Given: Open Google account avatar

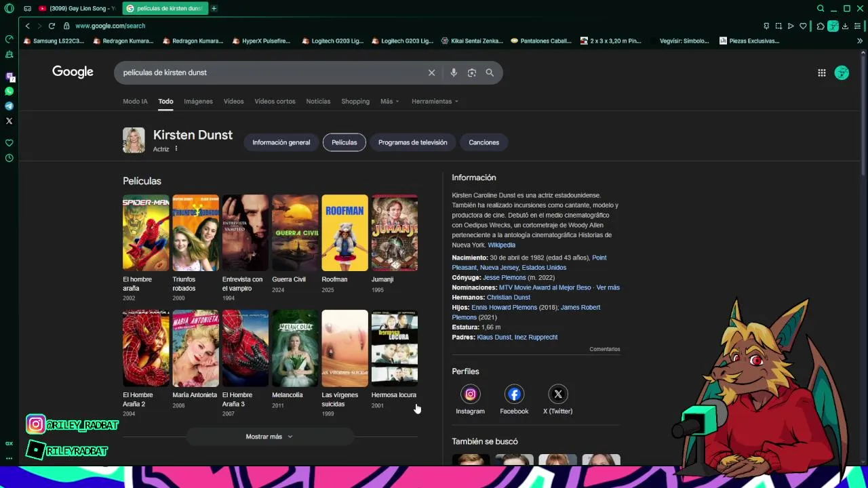Looking at the screenshot, I should 842,73.
